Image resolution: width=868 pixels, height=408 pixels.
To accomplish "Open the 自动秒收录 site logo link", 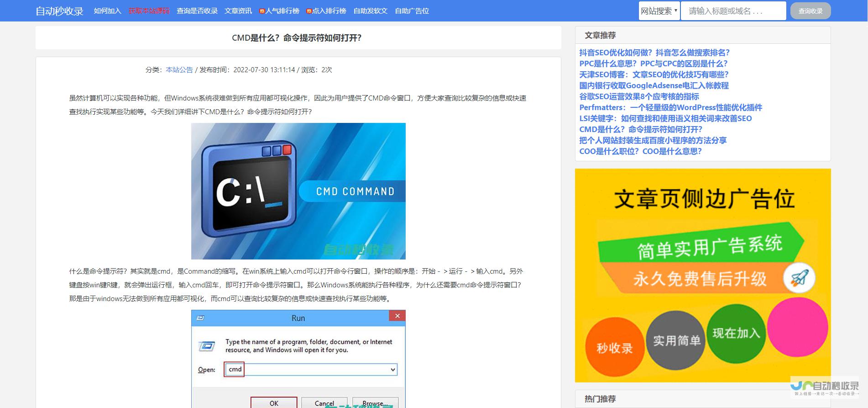I will click(x=59, y=11).
